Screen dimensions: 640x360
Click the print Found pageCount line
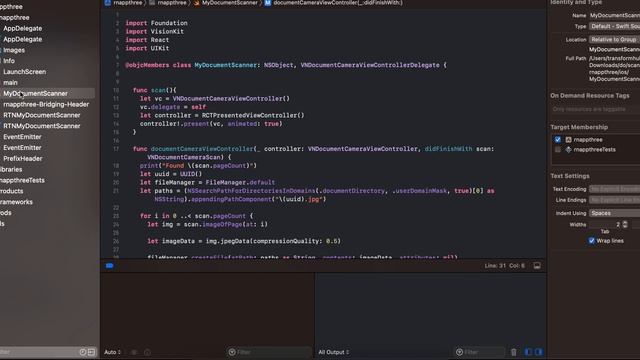198,166
